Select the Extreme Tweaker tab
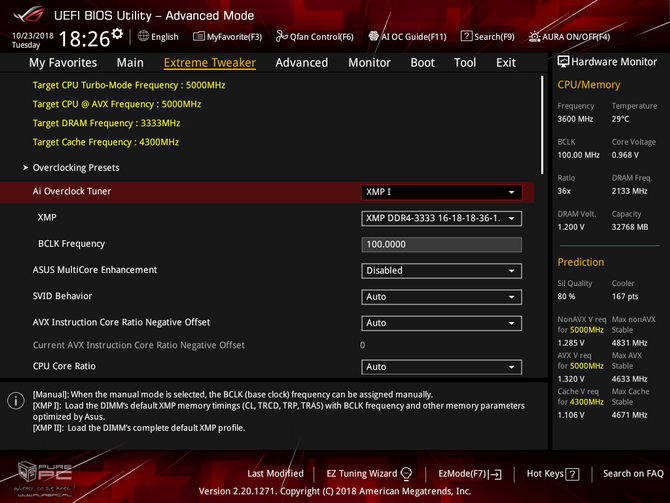 pyautogui.click(x=210, y=63)
